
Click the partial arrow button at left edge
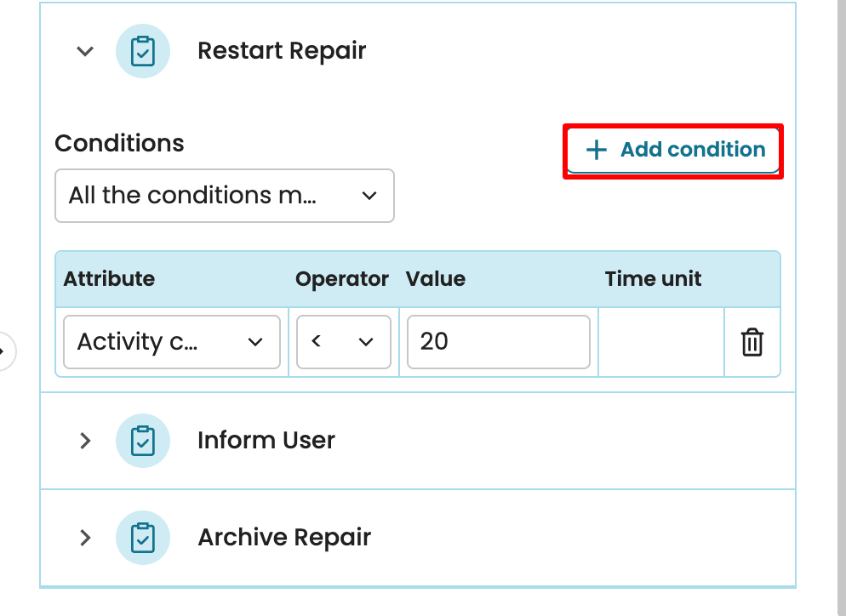point(7,349)
